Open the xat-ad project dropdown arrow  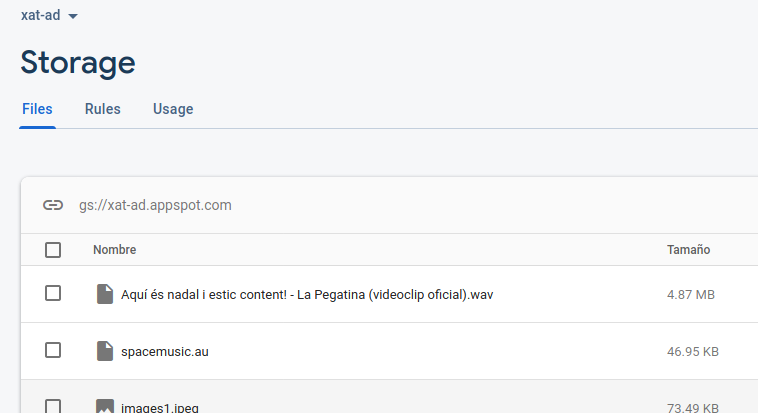[73, 16]
